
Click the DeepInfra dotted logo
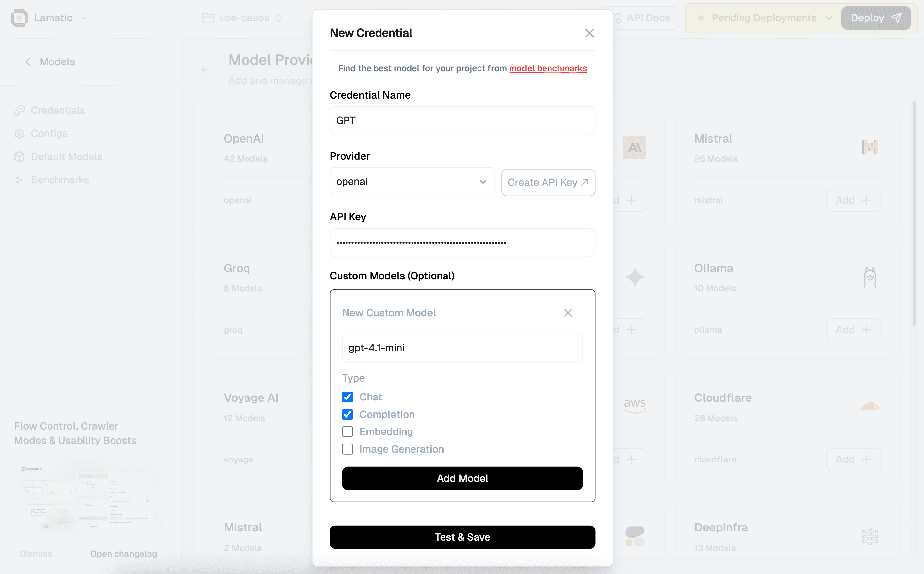pyautogui.click(x=870, y=536)
